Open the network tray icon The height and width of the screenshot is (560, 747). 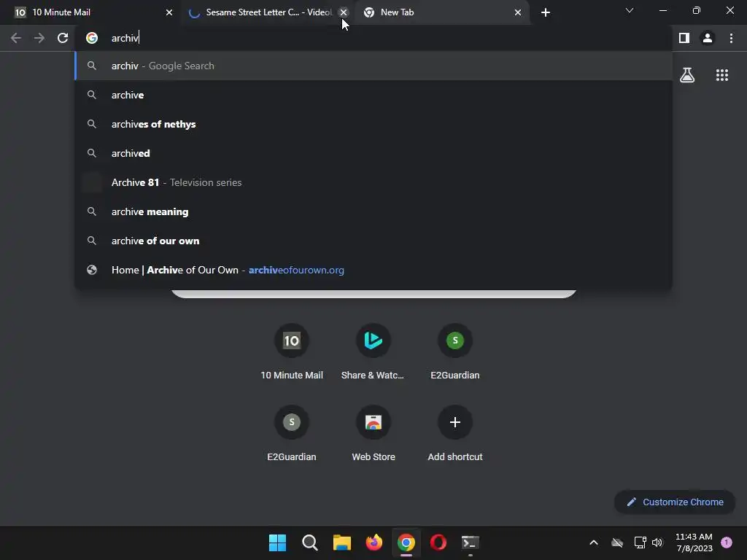(x=640, y=542)
